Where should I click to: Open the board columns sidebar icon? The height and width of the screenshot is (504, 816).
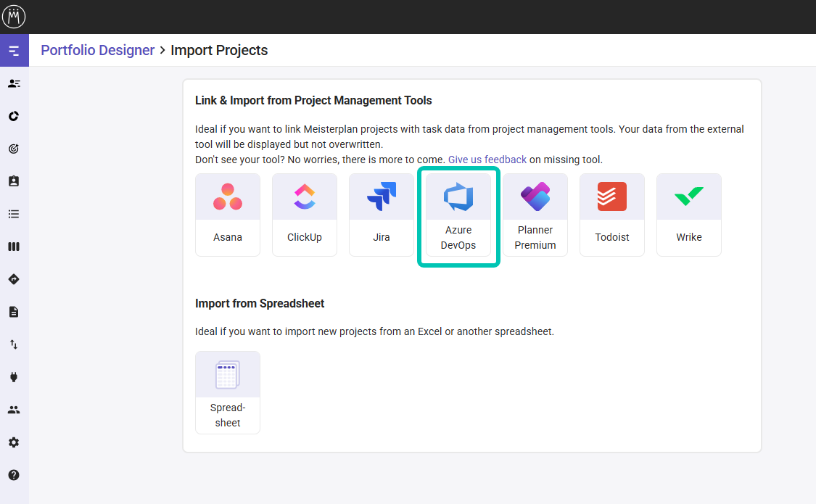14,247
